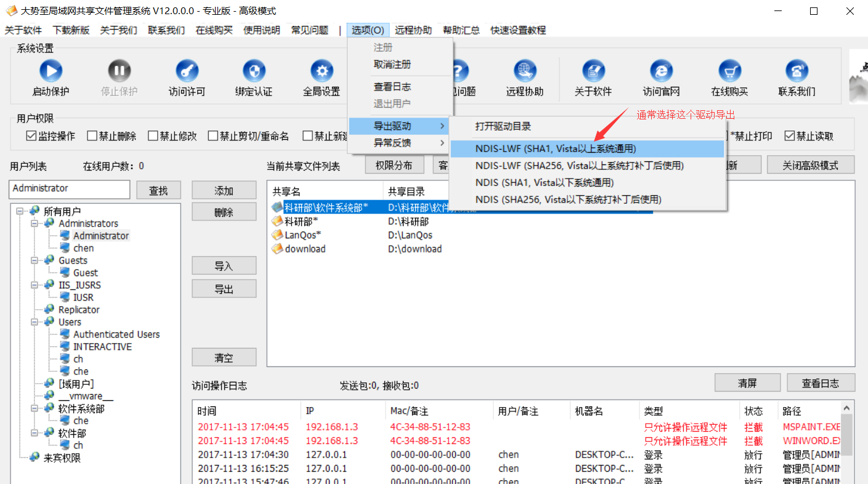
Task: Click the group icon beside 所有用户
Action: [x=35, y=211]
